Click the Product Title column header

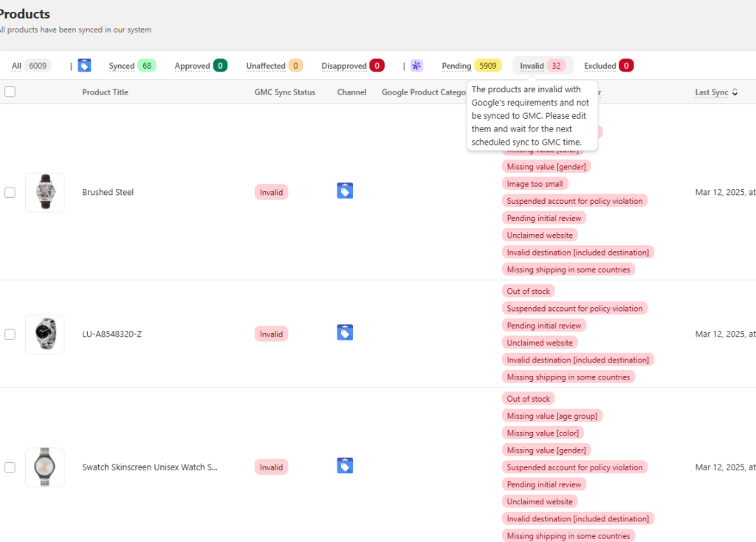tap(105, 92)
